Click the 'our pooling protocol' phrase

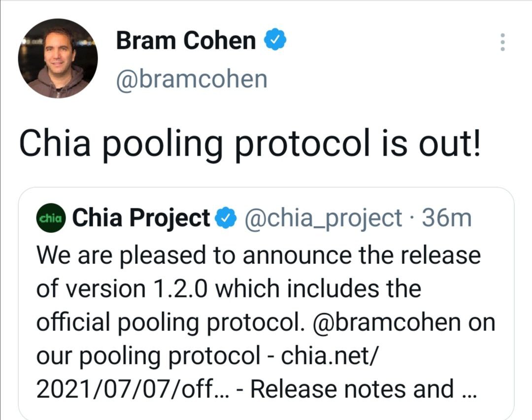pyautogui.click(x=148, y=356)
